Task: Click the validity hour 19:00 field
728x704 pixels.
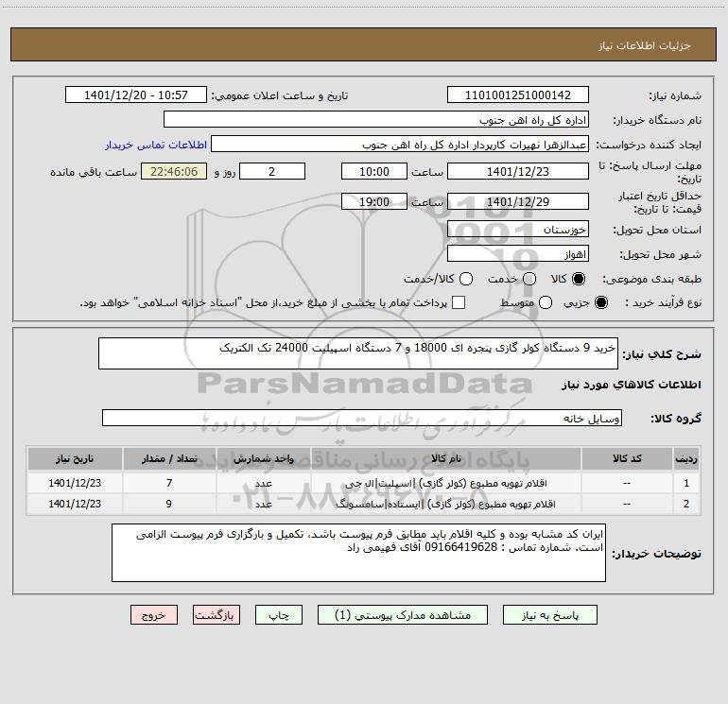Action: coord(374,201)
